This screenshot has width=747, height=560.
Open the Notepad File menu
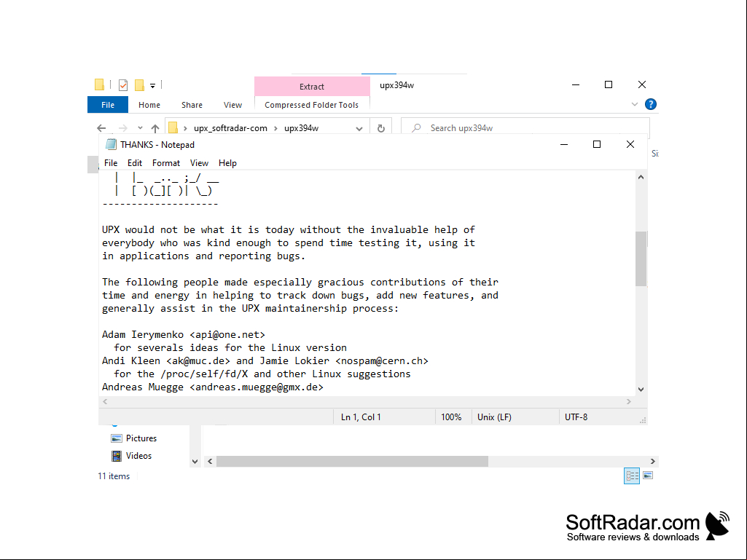point(111,163)
